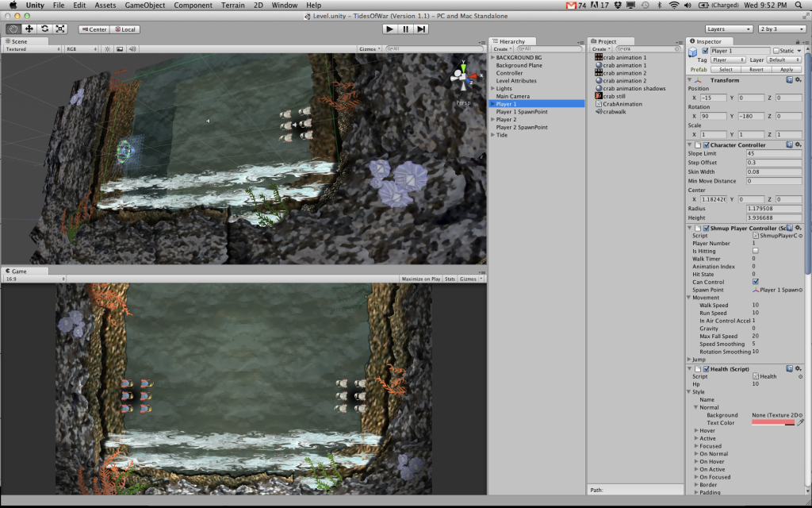This screenshot has height=508, width=812.
Task: Click the prefab Apply button
Action: [787, 70]
